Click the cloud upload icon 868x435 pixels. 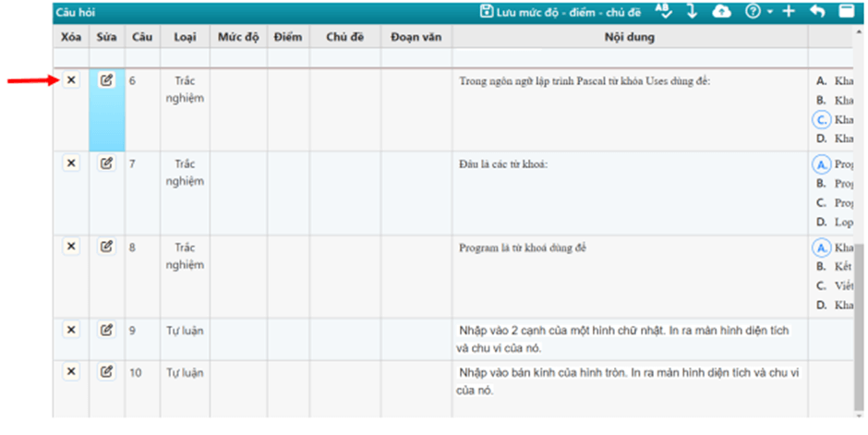point(722,11)
